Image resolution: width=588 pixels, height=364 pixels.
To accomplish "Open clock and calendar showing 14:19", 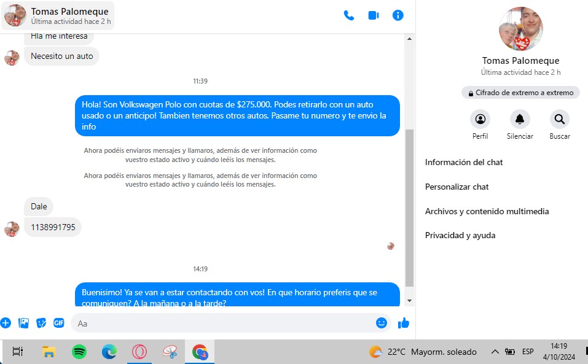I will [x=559, y=352].
